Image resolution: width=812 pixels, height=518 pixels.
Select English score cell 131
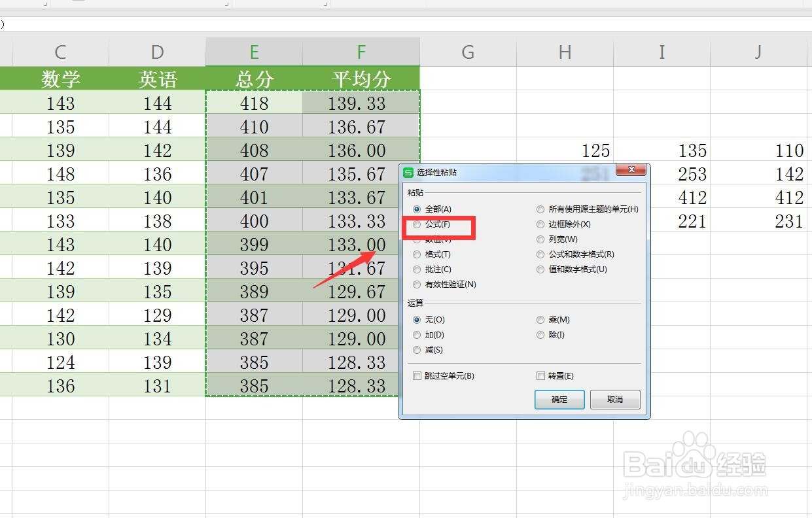[x=157, y=385]
